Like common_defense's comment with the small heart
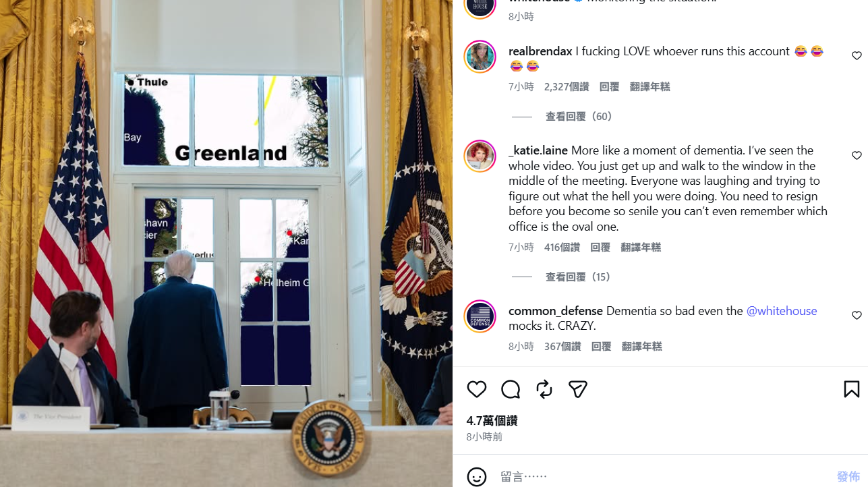 point(857,316)
